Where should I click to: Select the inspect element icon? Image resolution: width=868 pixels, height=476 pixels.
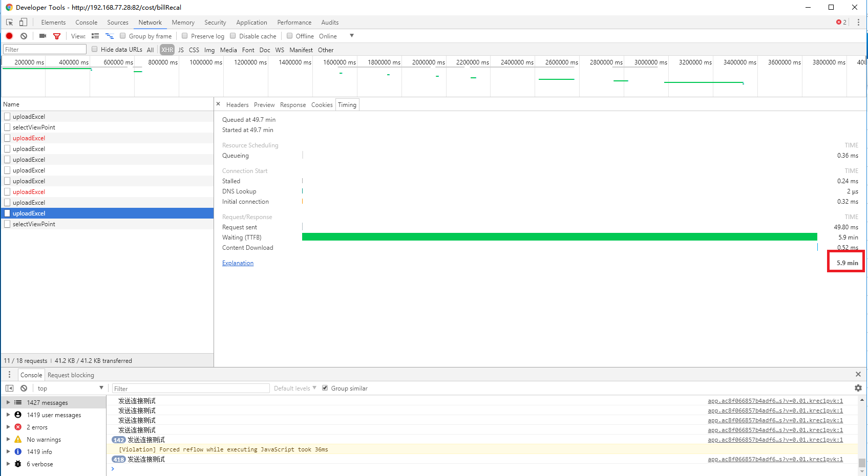(x=9, y=23)
